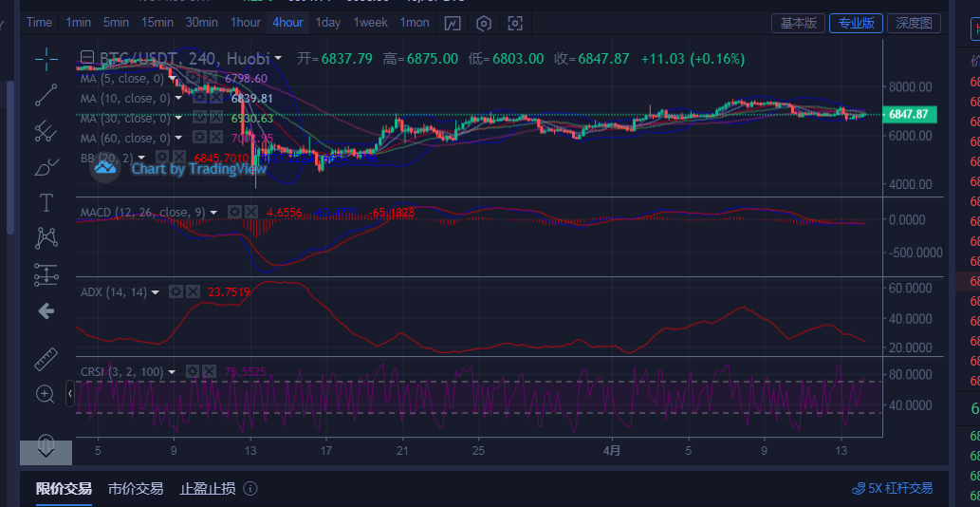Image resolution: width=980 pixels, height=507 pixels.
Task: Open the CRSI indicator dropdown arrow
Action: point(173,372)
